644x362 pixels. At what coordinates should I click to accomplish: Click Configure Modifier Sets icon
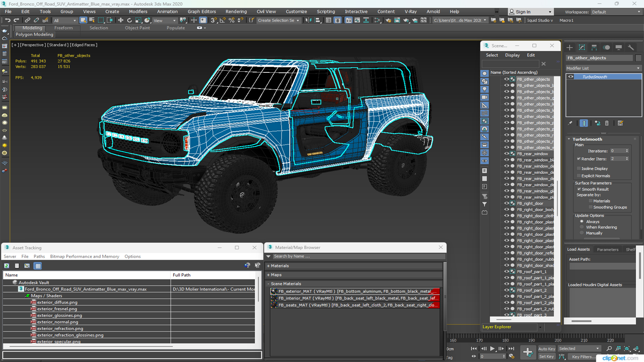coord(621,123)
